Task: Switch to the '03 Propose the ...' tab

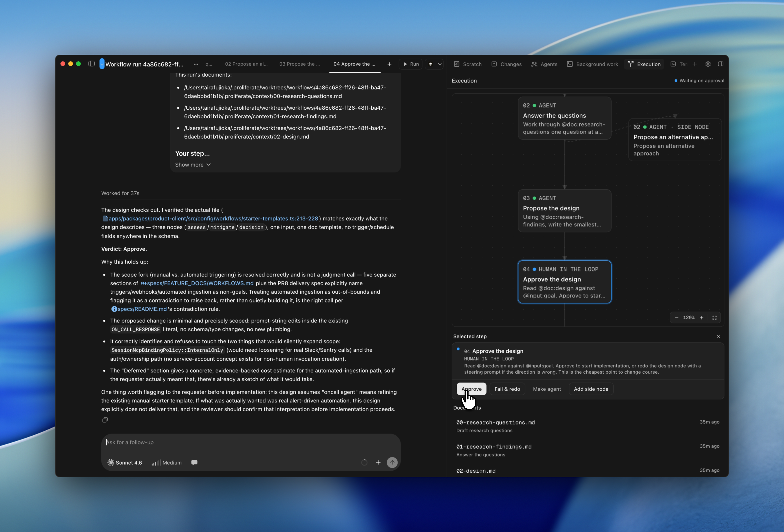Action: (299, 64)
